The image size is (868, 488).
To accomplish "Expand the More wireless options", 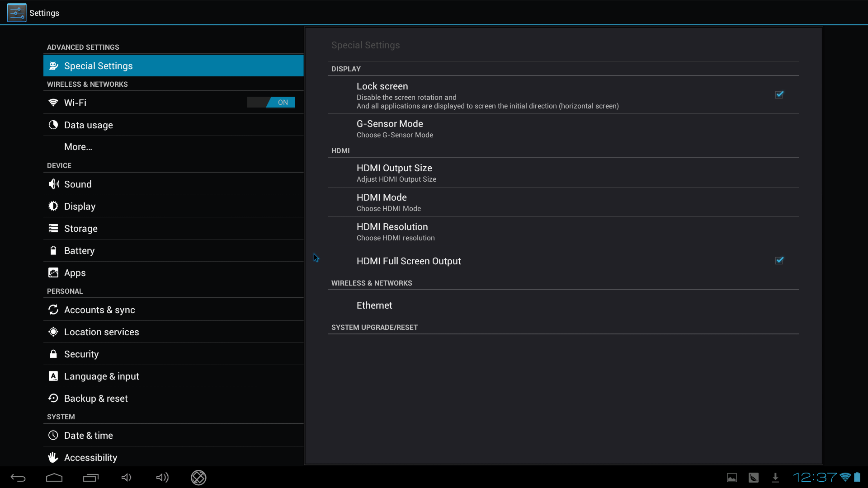I will coord(78,146).
